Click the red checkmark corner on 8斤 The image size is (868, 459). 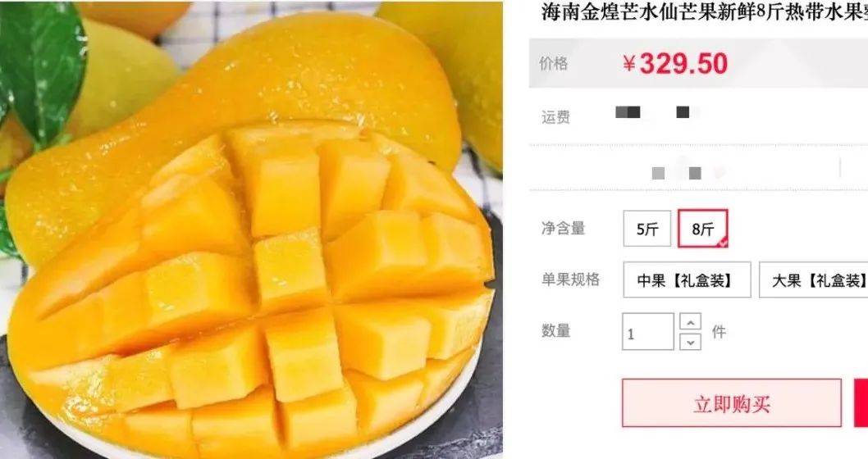point(722,242)
